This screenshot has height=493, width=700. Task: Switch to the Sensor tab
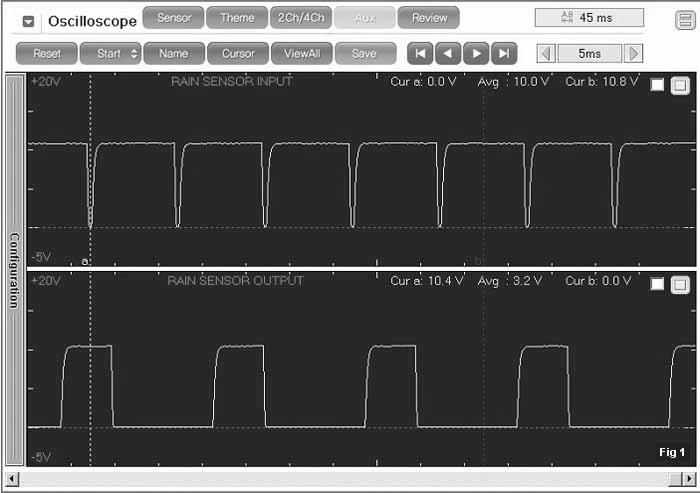pos(174,17)
